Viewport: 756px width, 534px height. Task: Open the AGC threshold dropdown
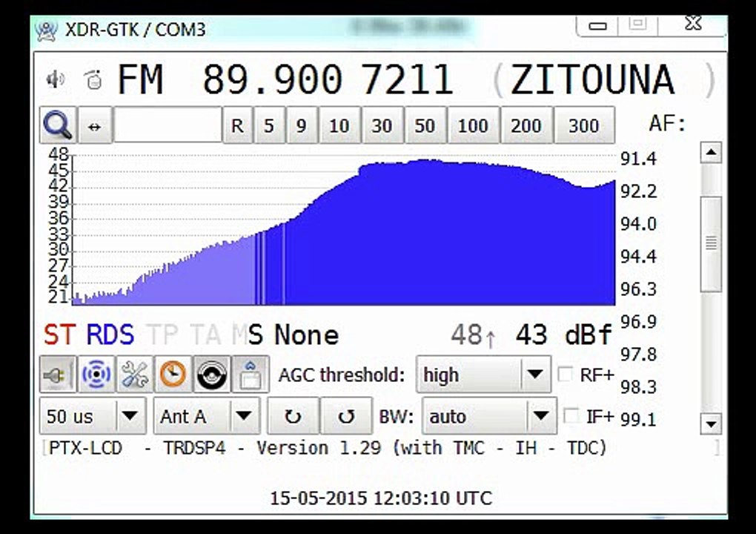point(483,375)
